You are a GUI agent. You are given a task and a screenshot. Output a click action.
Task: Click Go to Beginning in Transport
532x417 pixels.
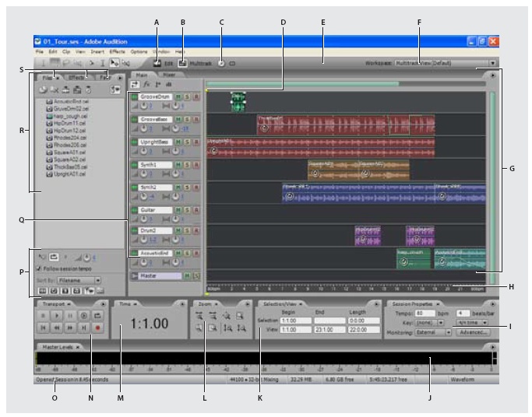coord(43,328)
